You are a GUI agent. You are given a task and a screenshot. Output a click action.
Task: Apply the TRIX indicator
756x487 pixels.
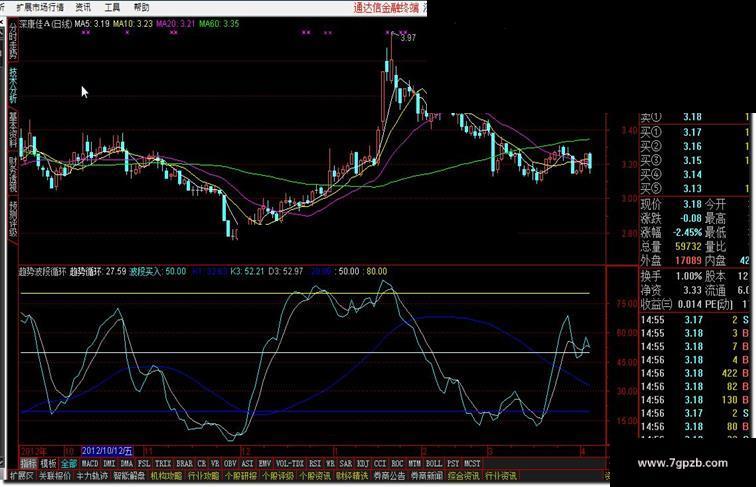163,463
